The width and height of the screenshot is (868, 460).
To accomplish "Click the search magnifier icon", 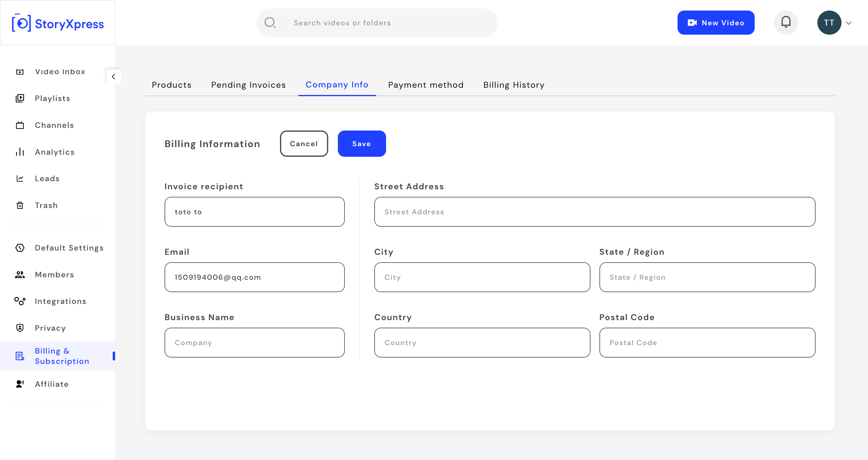I will coord(270,23).
